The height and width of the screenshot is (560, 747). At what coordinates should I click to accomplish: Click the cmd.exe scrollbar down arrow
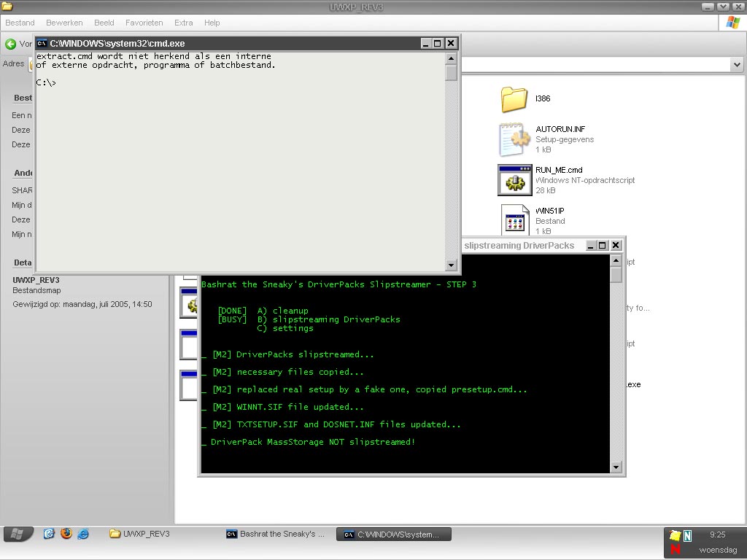(451, 265)
